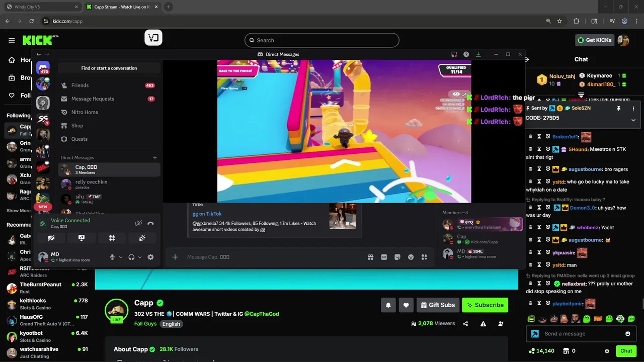Expand output device options next to headphones
The height and width of the screenshot is (362, 644).
140,257
